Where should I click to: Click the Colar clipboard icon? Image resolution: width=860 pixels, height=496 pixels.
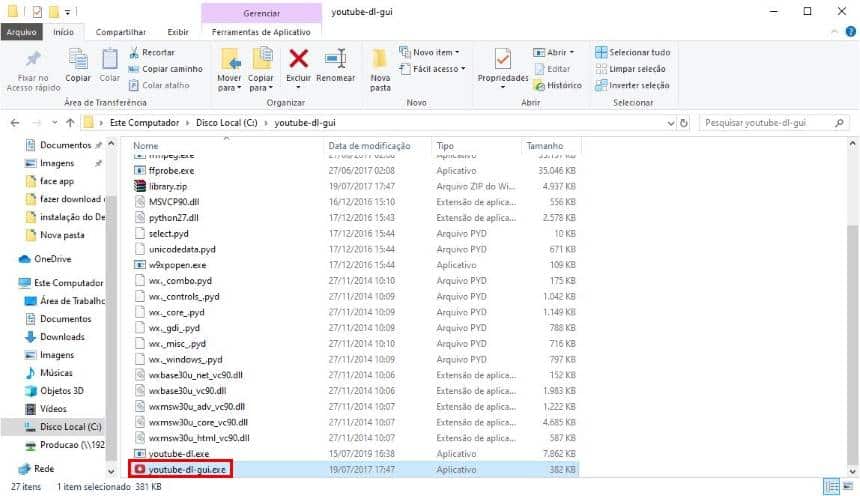[110, 59]
